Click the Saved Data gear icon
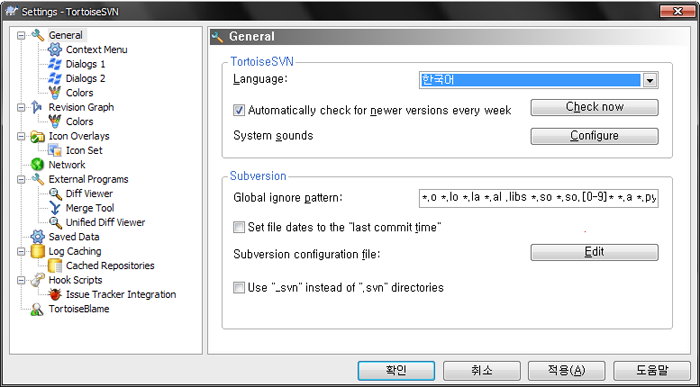Viewport: 700px width, 387px height. (38, 237)
